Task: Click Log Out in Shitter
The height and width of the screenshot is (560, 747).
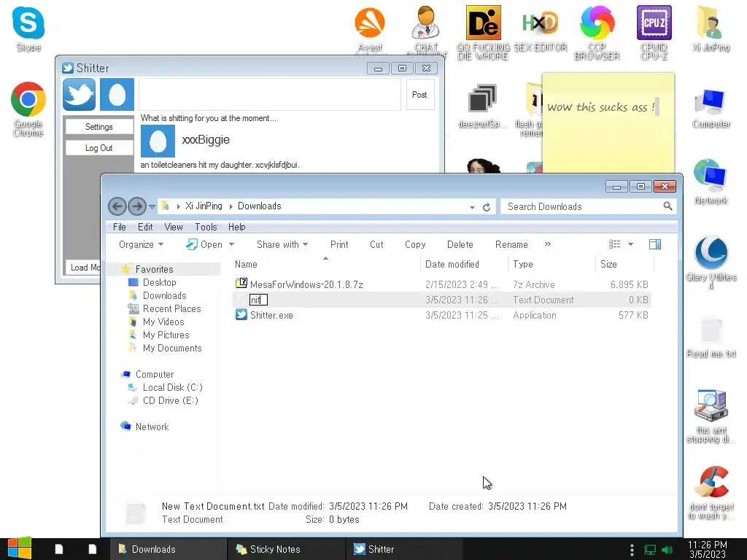Action: 99,148
